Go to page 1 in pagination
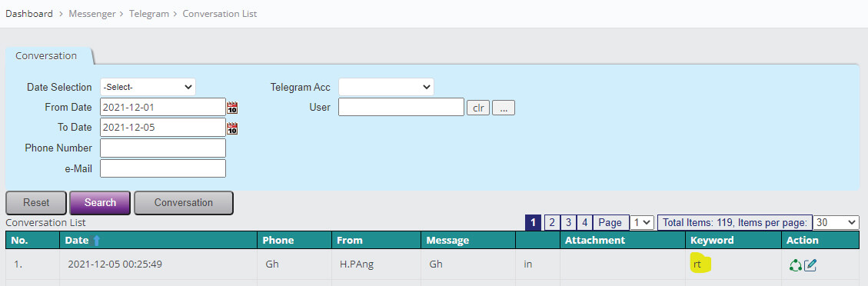 point(533,222)
